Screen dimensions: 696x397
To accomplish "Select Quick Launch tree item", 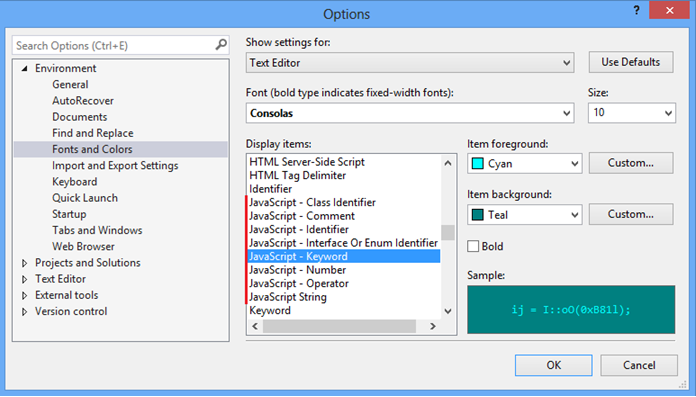I will tap(85, 198).
